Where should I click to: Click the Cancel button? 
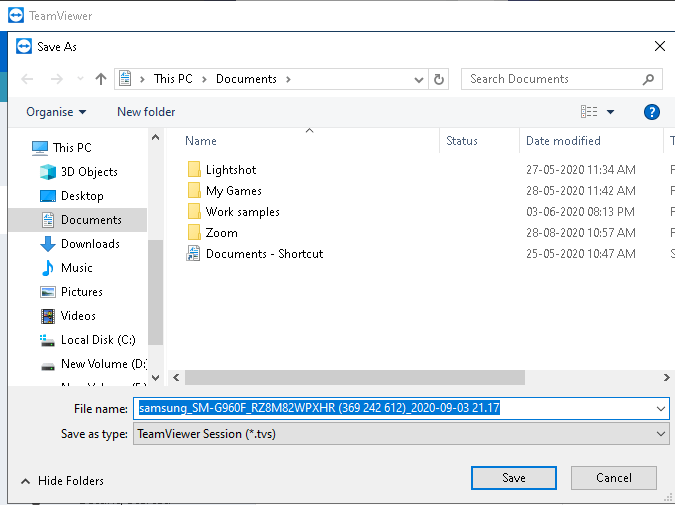point(614,478)
